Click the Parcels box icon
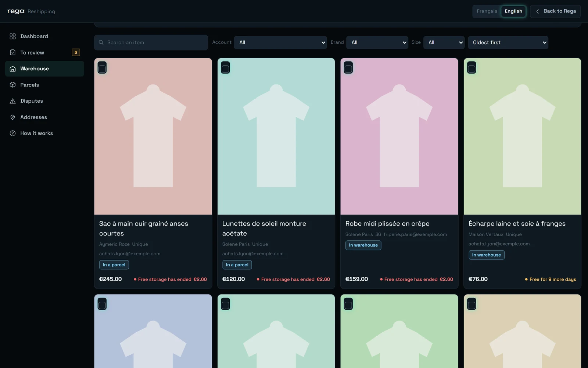Image resolution: width=588 pixels, height=368 pixels. (12, 85)
